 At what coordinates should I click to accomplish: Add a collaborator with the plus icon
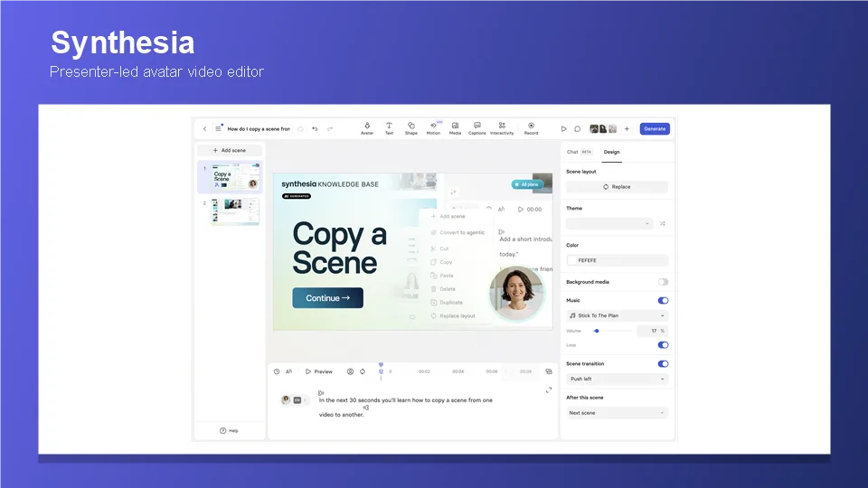pyautogui.click(x=627, y=129)
